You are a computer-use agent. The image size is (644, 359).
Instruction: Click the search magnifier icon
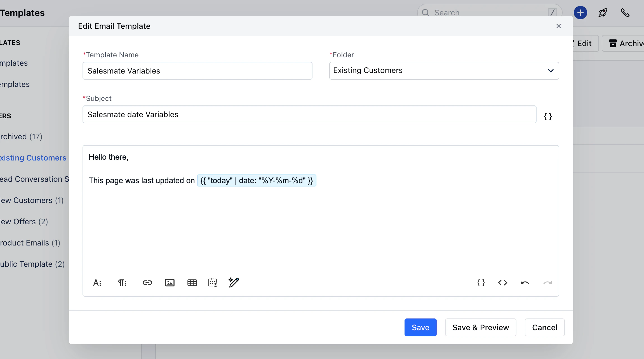[426, 13]
